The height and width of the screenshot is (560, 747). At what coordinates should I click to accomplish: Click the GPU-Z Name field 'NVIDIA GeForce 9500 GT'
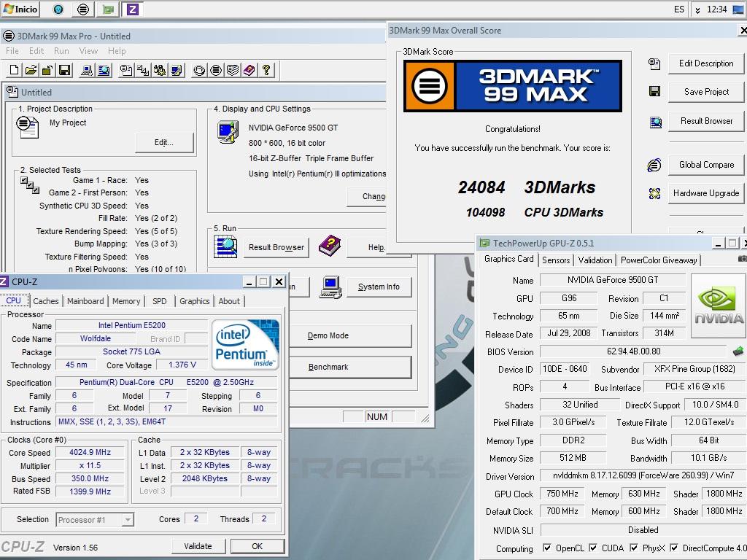pyautogui.click(x=613, y=280)
